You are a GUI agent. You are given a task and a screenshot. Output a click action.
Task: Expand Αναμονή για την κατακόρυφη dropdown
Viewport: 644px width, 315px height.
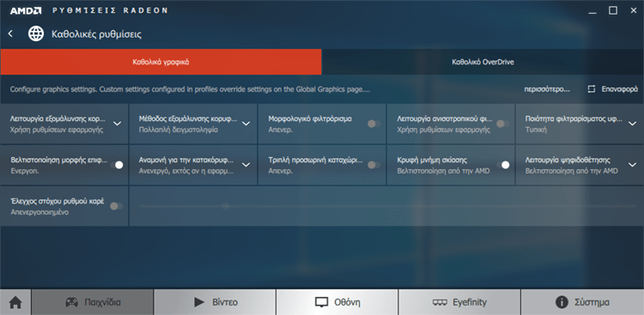[x=246, y=165]
